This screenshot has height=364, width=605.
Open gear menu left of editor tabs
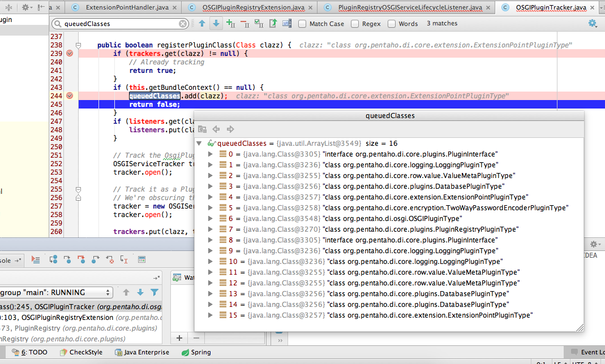tap(27, 7)
